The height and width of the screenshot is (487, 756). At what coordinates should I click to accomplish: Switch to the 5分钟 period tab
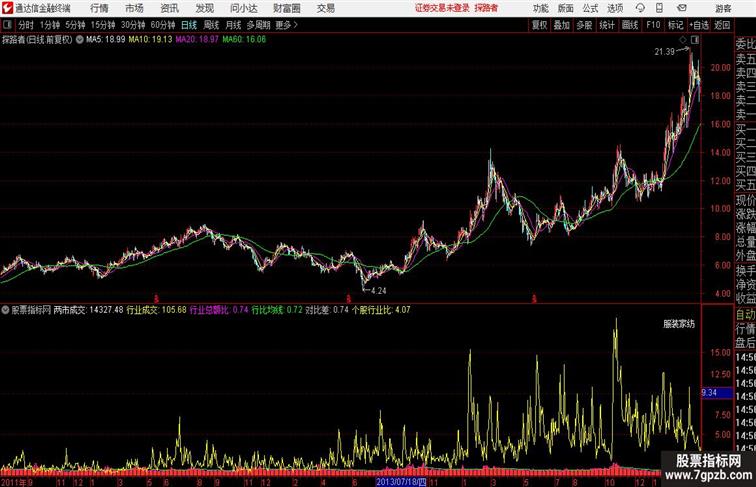click(75, 25)
